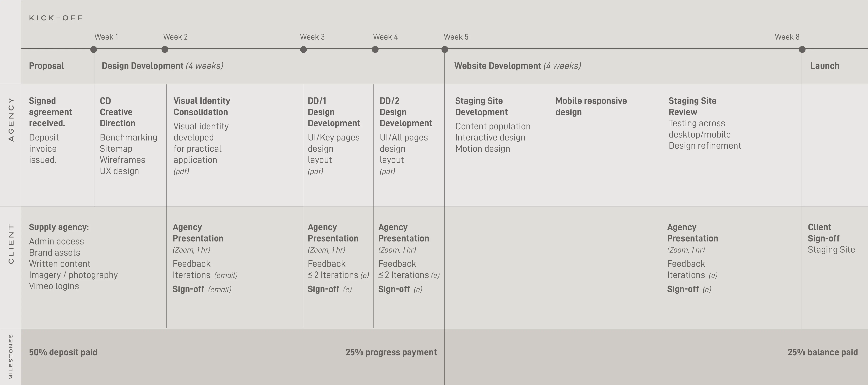Click the Visual Identity Consolidation heading
The width and height of the screenshot is (868, 385).
[202, 106]
